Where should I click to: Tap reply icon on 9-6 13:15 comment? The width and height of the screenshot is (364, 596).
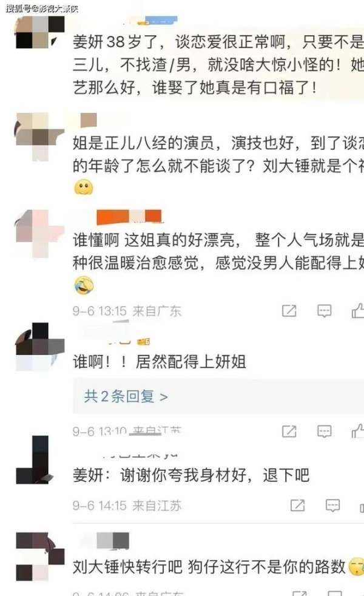[x=324, y=311]
